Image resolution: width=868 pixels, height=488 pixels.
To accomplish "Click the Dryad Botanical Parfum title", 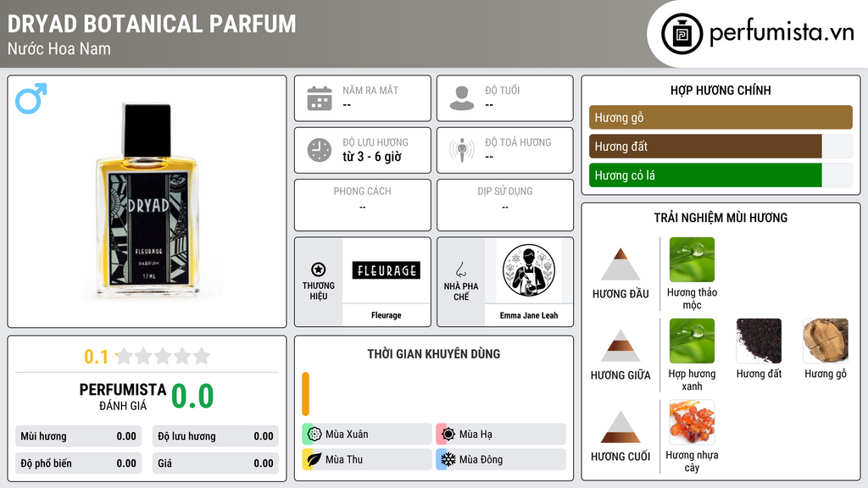I will pos(152,24).
